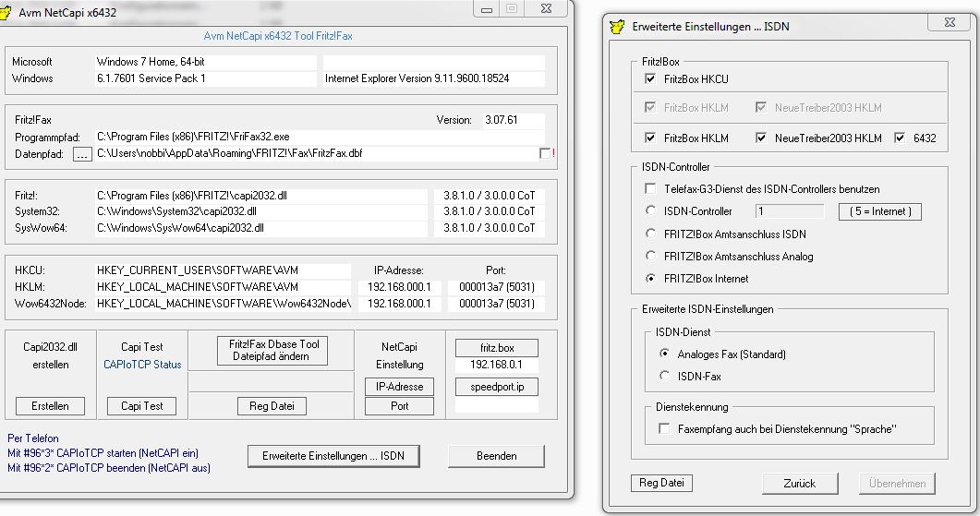Viewport: 980px width, 516px height.
Task: Select the ISDN-Controller radio button
Action: click(650, 211)
